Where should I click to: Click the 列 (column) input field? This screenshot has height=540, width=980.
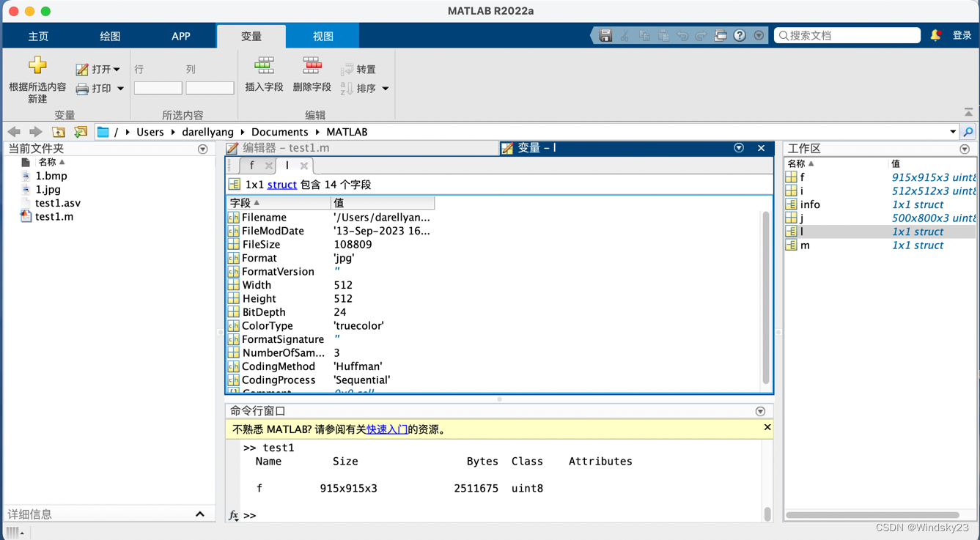click(210, 87)
